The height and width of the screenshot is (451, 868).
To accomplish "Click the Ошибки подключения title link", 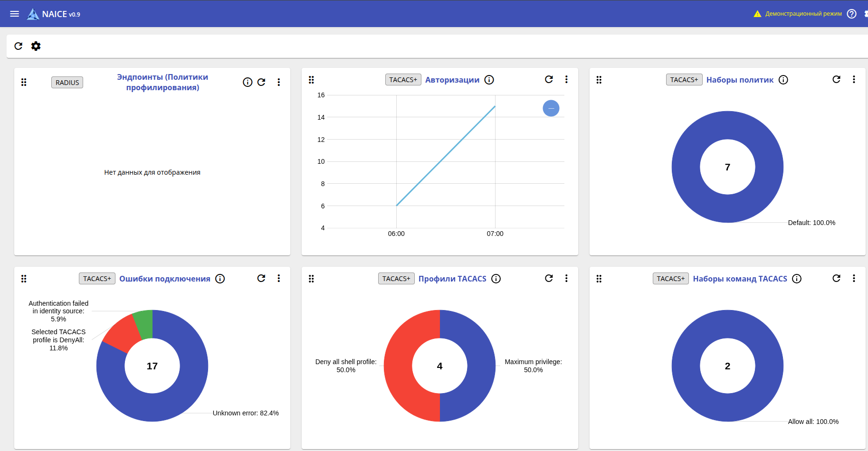I will [x=165, y=279].
